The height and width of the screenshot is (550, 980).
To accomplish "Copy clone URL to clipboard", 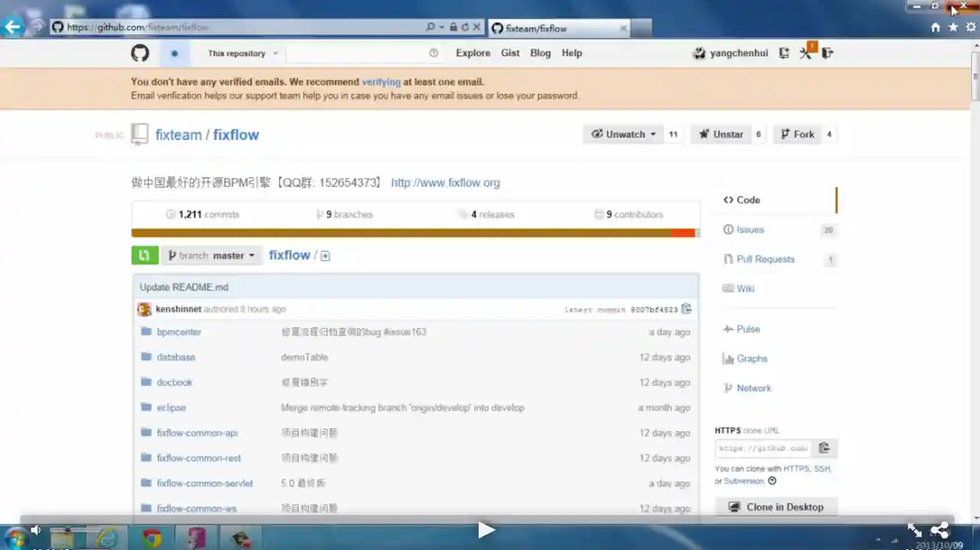I will tap(824, 448).
